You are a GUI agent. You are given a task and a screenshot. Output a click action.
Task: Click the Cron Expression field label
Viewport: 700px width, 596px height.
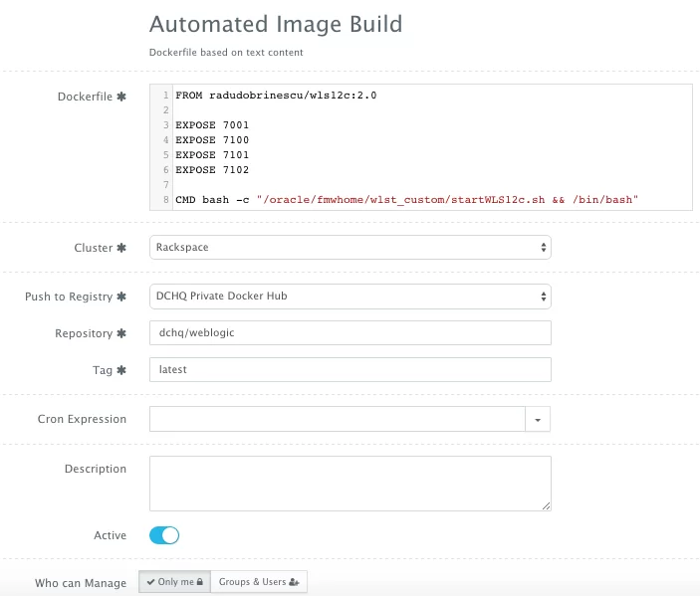pos(82,419)
